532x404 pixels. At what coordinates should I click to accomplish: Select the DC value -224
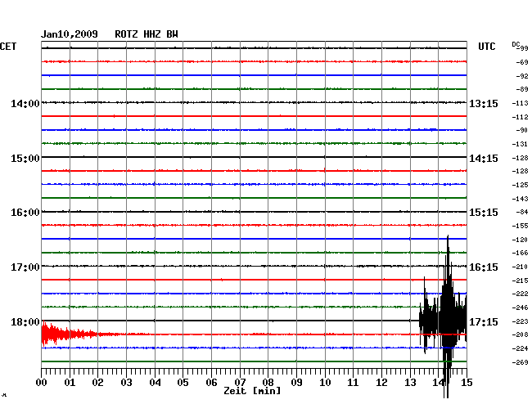(520, 348)
